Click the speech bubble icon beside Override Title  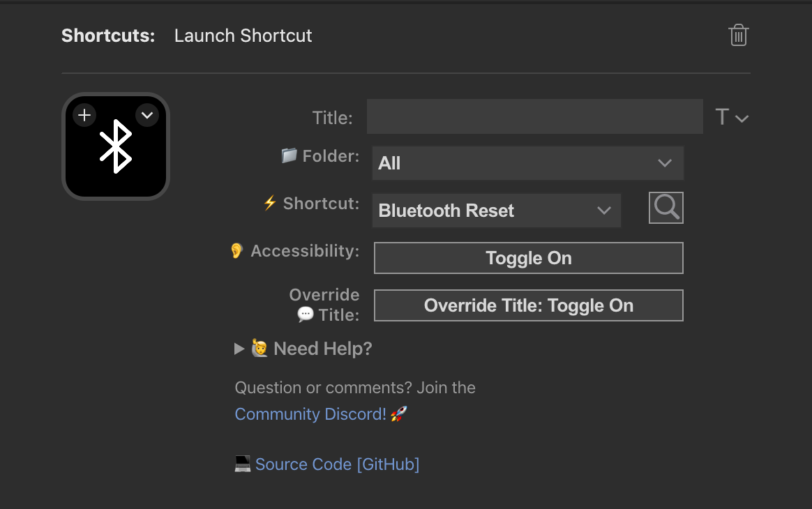(306, 315)
